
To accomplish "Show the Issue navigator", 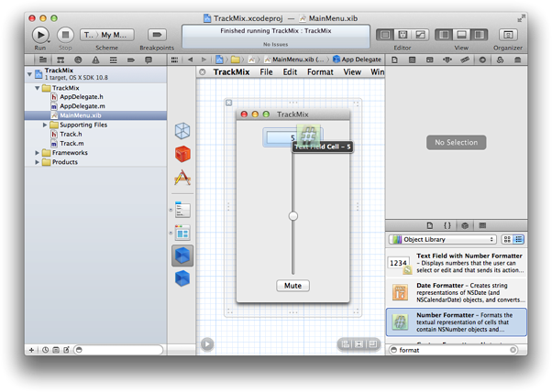I will tap(95, 60).
